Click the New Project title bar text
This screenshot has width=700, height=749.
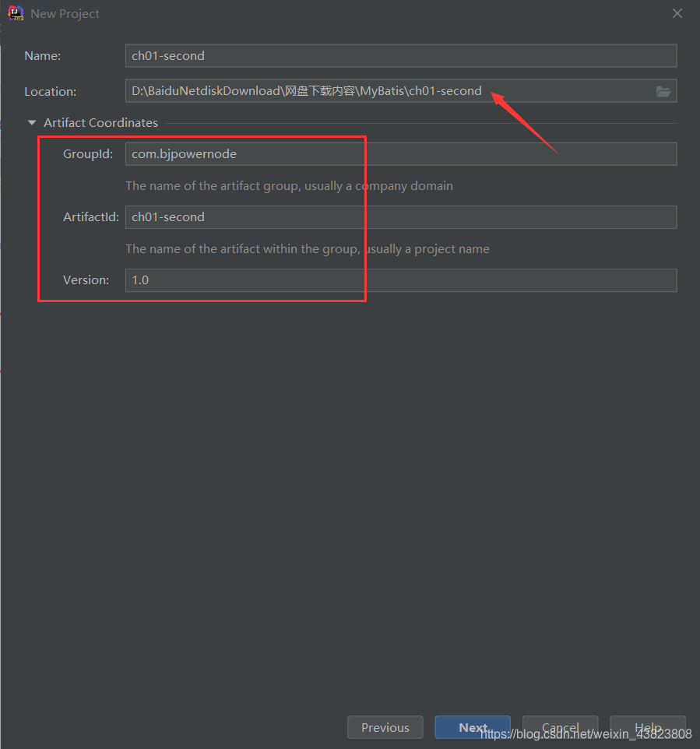[x=65, y=14]
